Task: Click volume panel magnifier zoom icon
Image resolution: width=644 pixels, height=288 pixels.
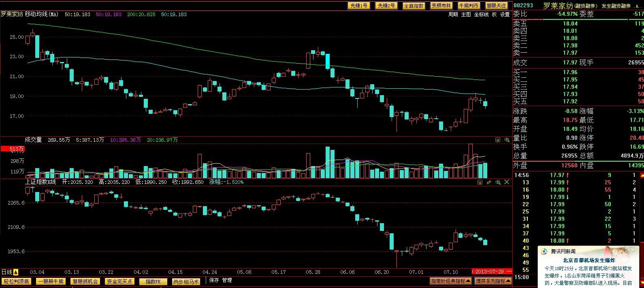Action: click(507, 140)
